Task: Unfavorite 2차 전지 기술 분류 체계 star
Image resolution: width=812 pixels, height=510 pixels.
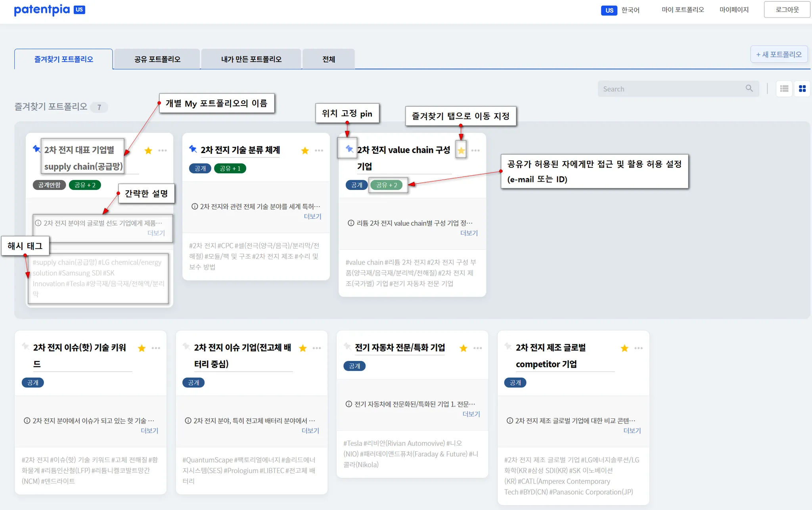Action: [305, 151]
